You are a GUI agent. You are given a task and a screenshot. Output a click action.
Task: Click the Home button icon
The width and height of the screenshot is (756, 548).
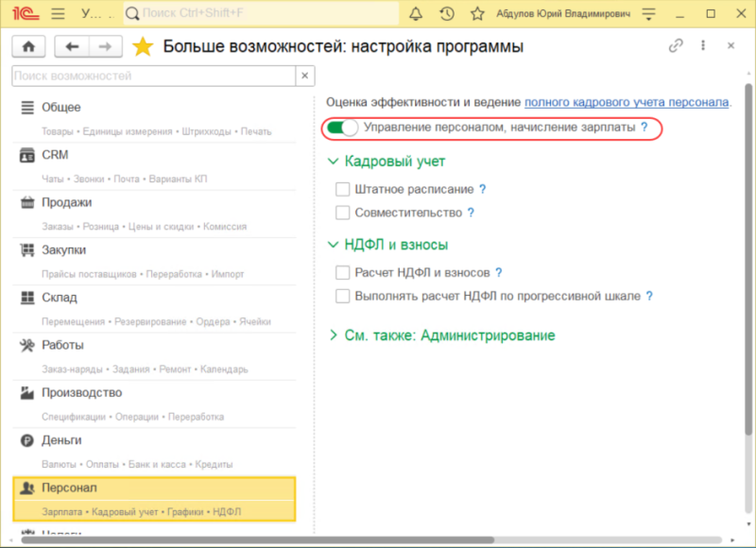pyautogui.click(x=29, y=46)
